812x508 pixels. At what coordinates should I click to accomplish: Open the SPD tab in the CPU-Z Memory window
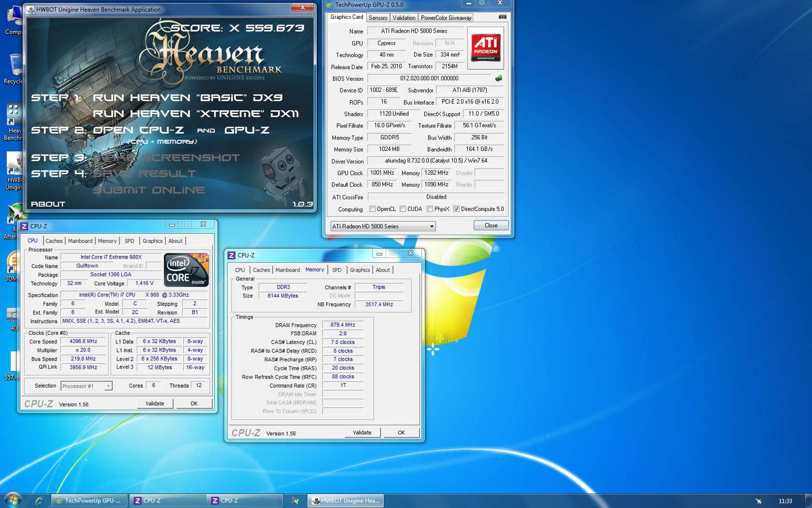coord(336,270)
